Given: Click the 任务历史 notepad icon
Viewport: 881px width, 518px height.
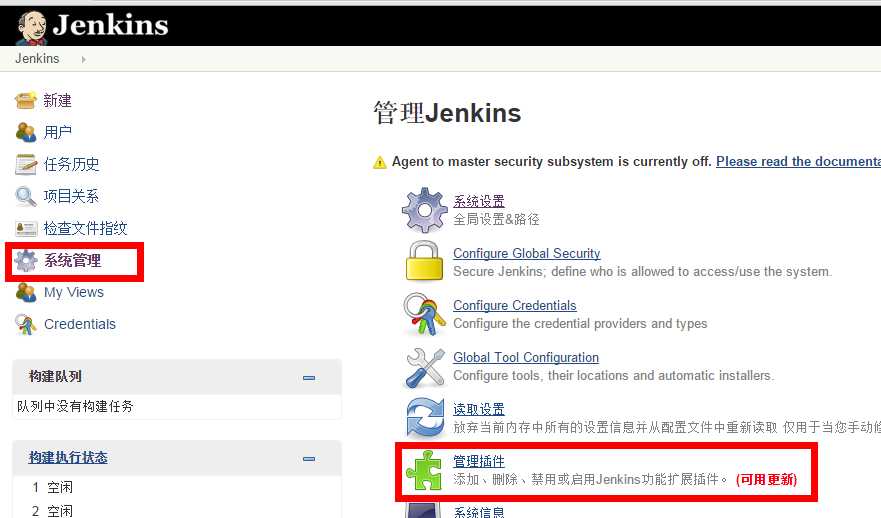Looking at the screenshot, I should tap(26, 165).
